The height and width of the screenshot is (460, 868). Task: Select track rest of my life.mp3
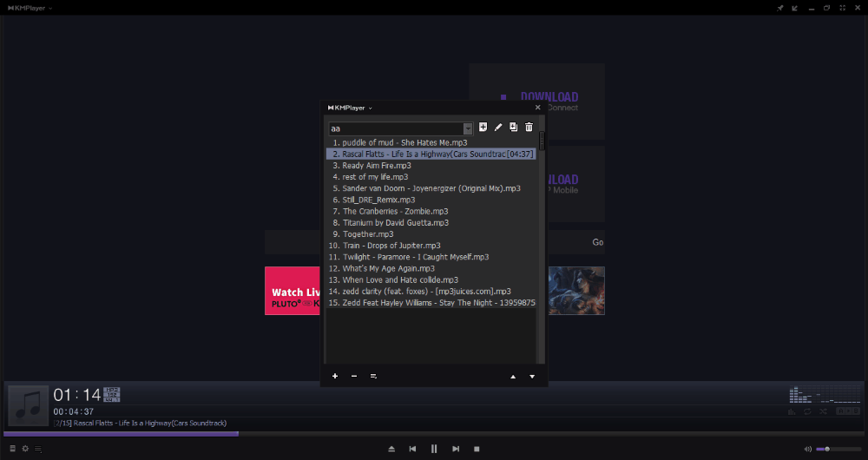coord(431,177)
